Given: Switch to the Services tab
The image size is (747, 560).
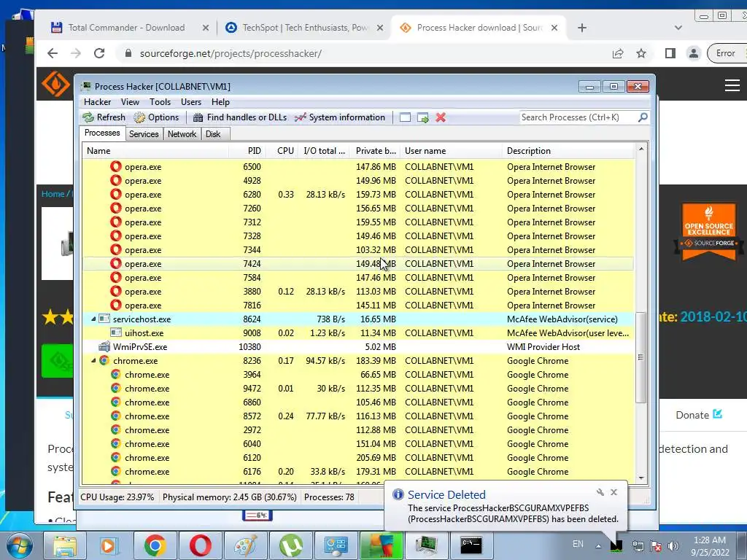Looking at the screenshot, I should tap(144, 134).
